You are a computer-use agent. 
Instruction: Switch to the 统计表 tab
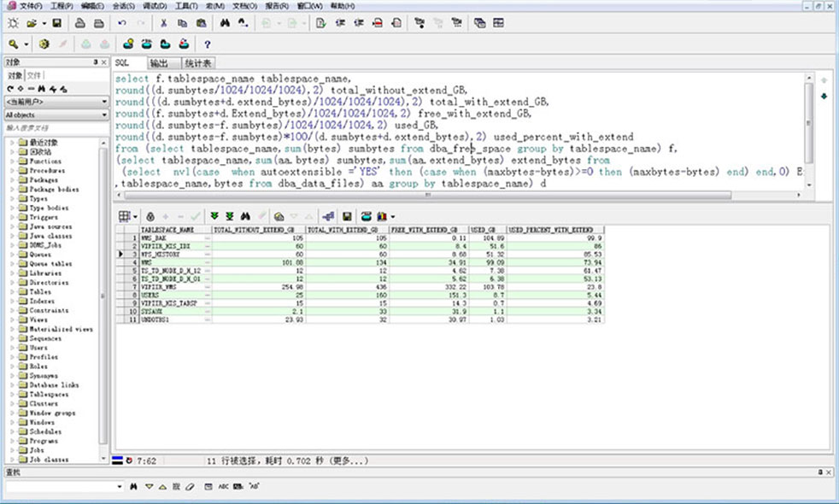197,63
